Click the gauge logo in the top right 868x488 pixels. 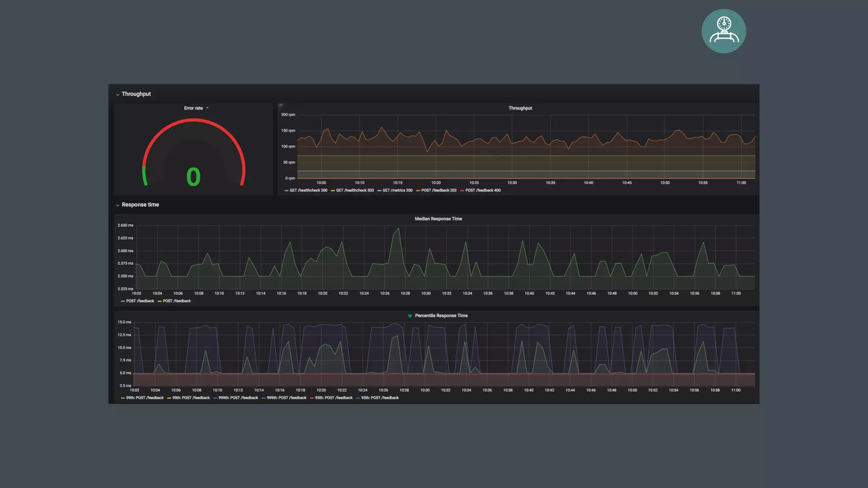pyautogui.click(x=723, y=31)
